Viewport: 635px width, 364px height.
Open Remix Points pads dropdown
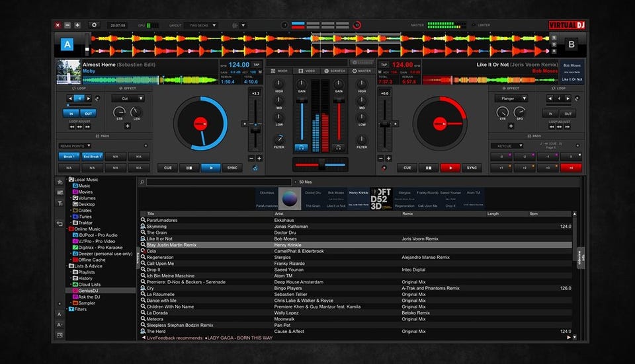(x=75, y=145)
